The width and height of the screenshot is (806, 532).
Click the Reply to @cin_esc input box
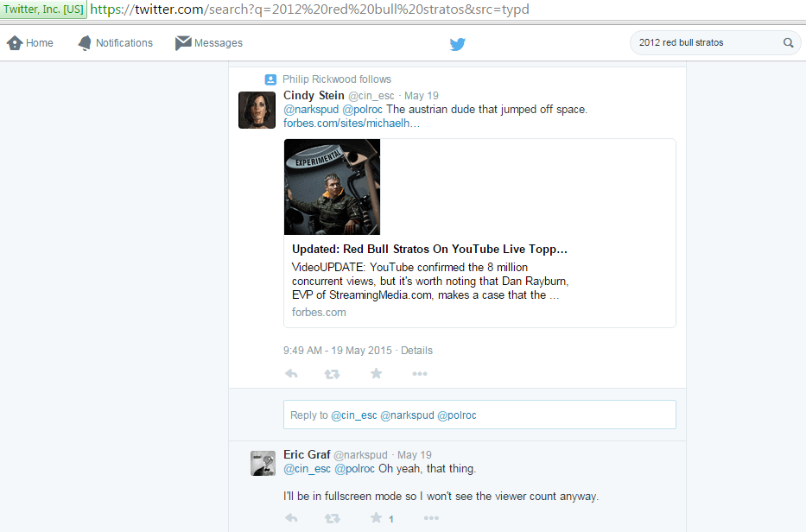pyautogui.click(x=479, y=415)
